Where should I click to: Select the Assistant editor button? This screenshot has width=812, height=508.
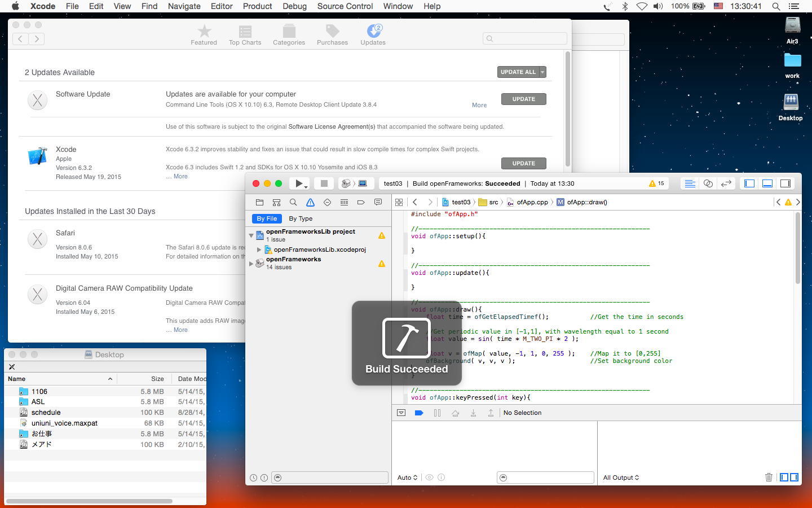point(708,183)
